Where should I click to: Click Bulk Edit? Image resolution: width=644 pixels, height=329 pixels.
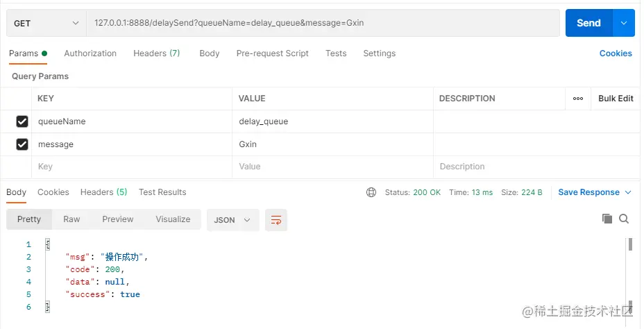616,99
